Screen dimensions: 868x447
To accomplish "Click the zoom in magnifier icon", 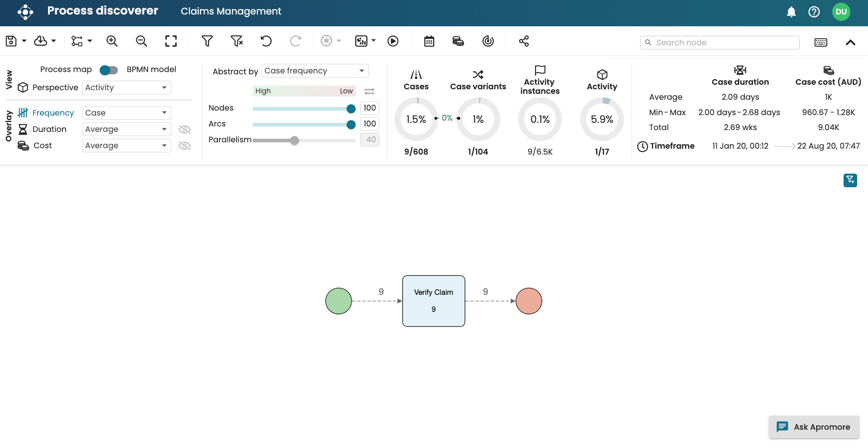I will [112, 41].
